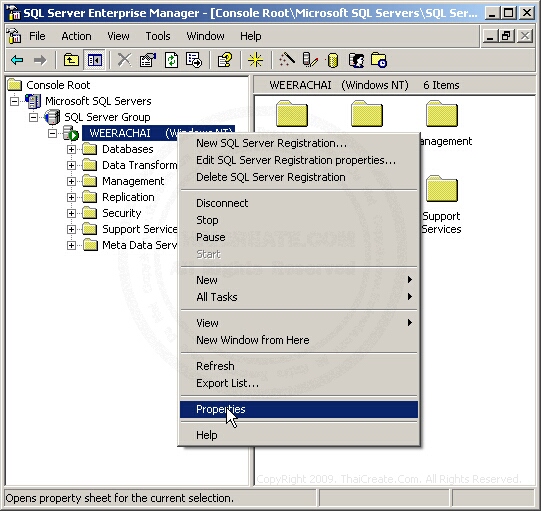This screenshot has width=541, height=511.
Task: Click the Properties toolbar icon
Action: (148, 60)
